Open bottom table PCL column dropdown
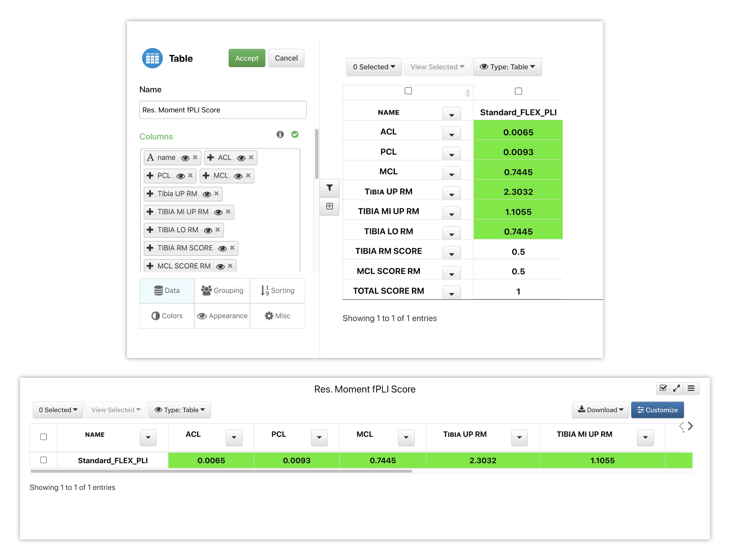This screenshot has height=560, width=730. click(319, 438)
